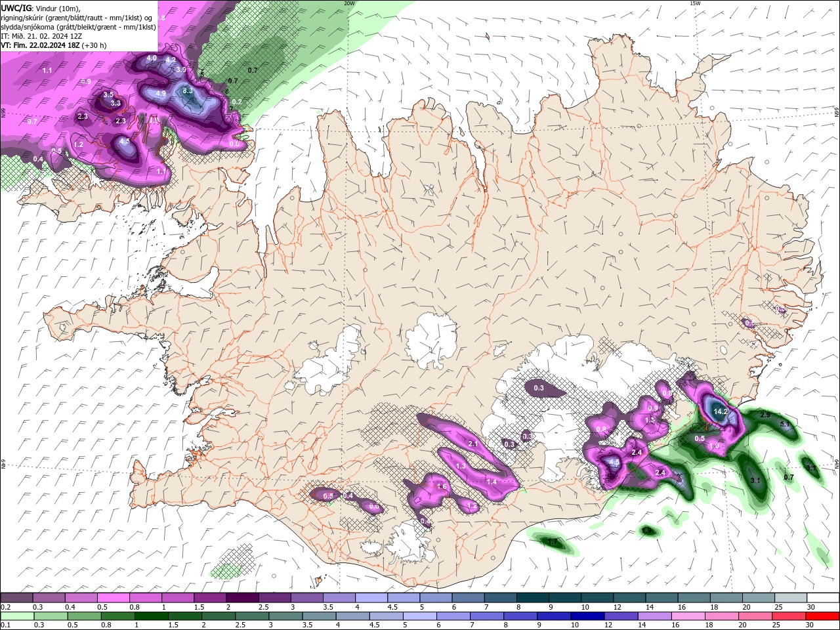Click the 15W longitude label
Viewport: 840px width, 630px height.
coord(695,3)
